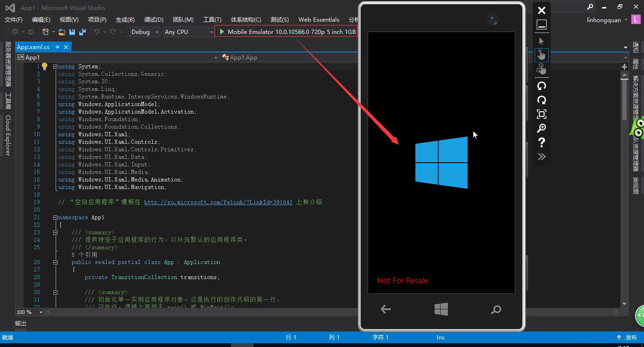The height and width of the screenshot is (347, 644).
Task: Click the Open File toolbar icon
Action: point(62,32)
